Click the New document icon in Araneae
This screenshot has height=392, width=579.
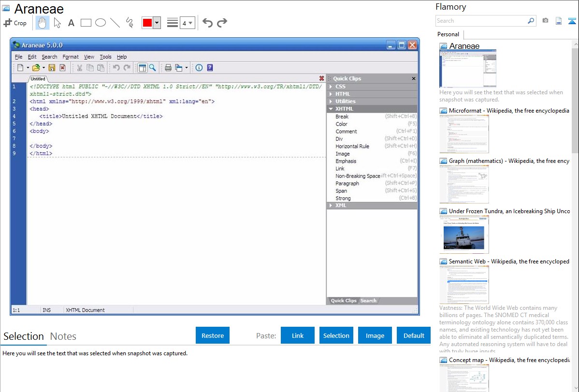[20, 68]
